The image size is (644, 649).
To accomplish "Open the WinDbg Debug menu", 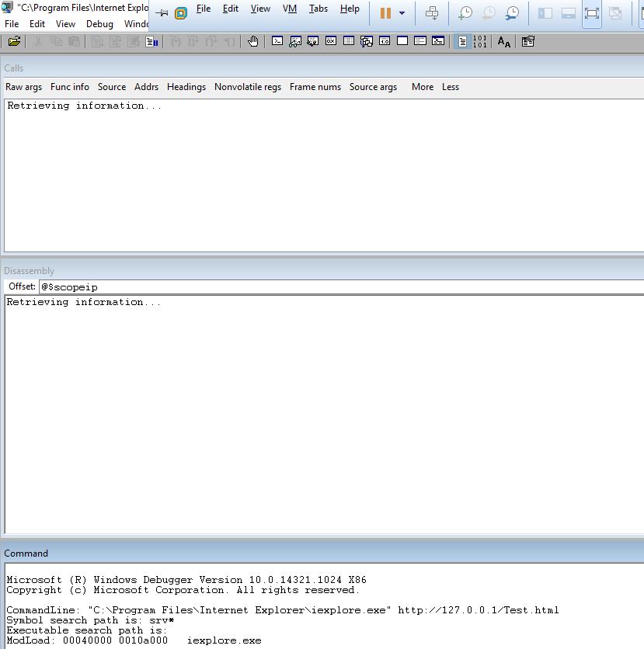I will tap(99, 24).
